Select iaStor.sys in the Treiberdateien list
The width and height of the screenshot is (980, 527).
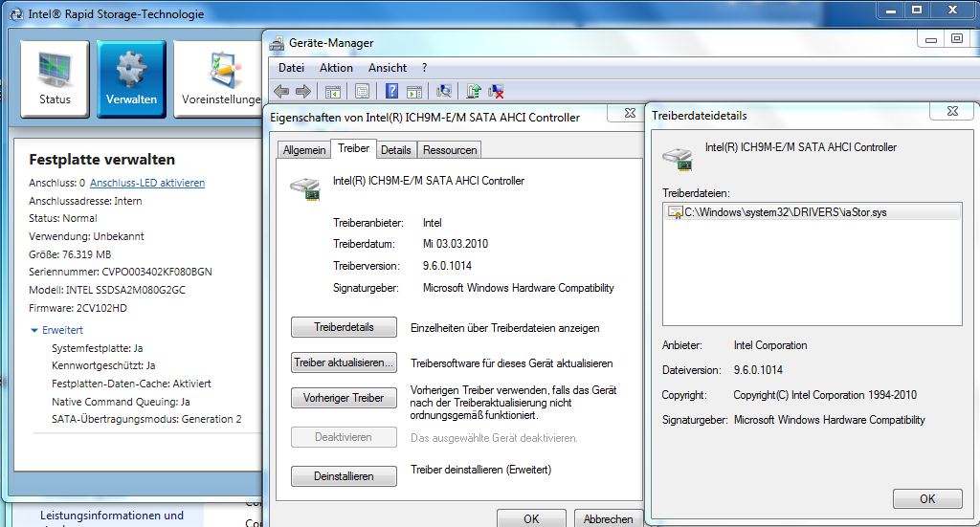click(812, 212)
